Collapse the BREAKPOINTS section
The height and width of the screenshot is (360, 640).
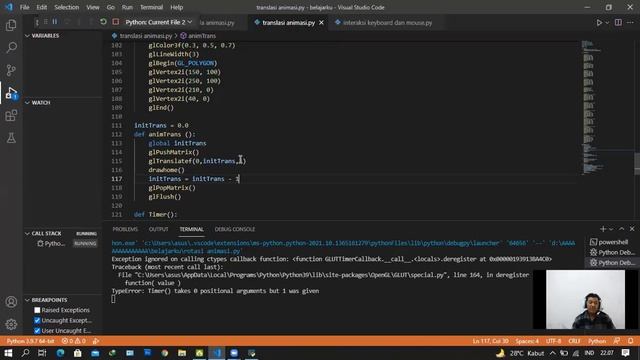tap(63, 300)
